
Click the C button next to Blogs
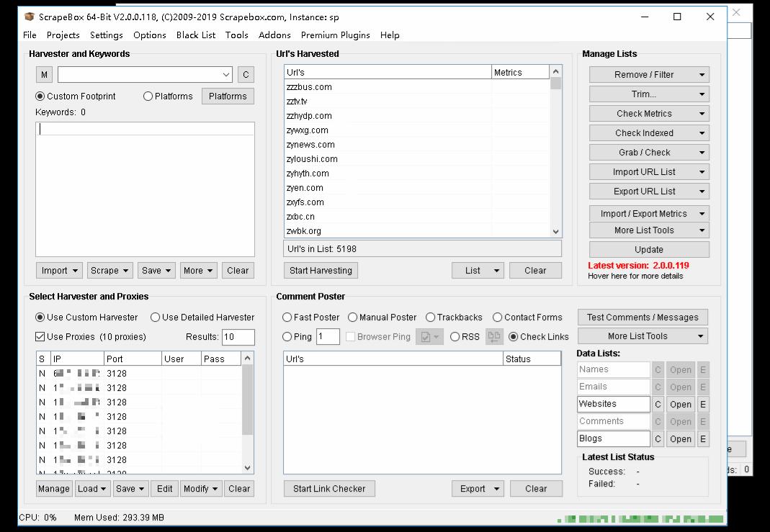pos(658,438)
